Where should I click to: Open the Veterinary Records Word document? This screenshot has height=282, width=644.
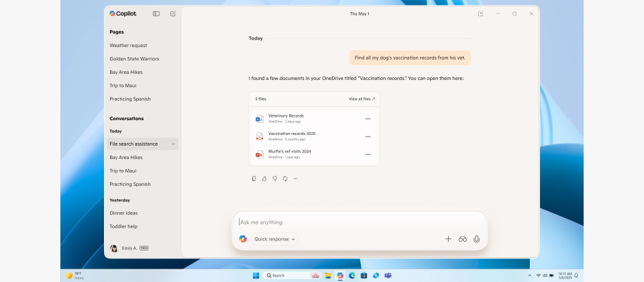point(286,116)
